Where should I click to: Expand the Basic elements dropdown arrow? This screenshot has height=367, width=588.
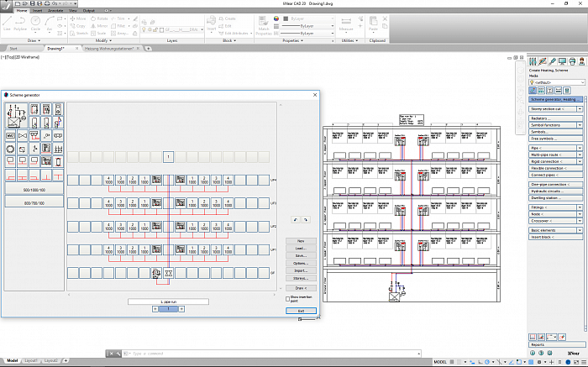pyautogui.click(x=580, y=230)
